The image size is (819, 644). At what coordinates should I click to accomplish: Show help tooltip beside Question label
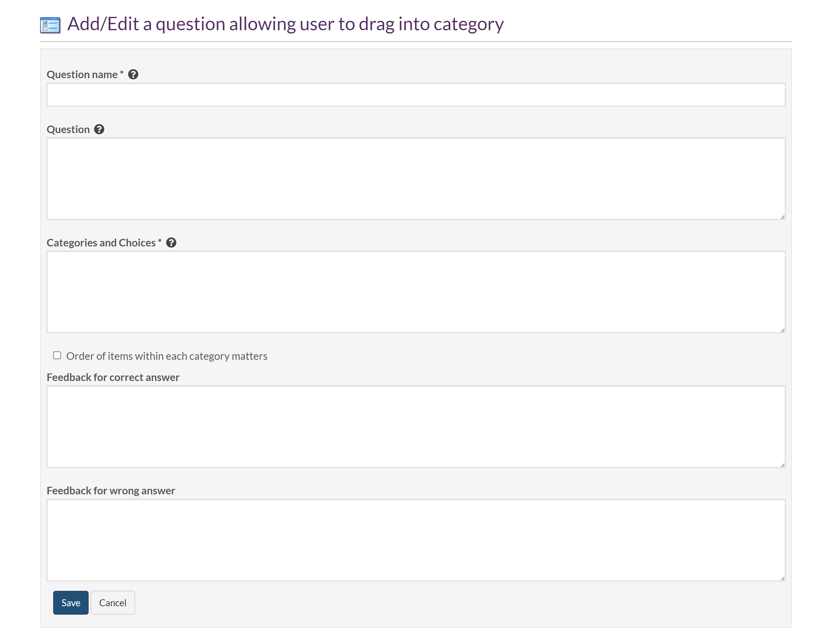pyautogui.click(x=99, y=129)
